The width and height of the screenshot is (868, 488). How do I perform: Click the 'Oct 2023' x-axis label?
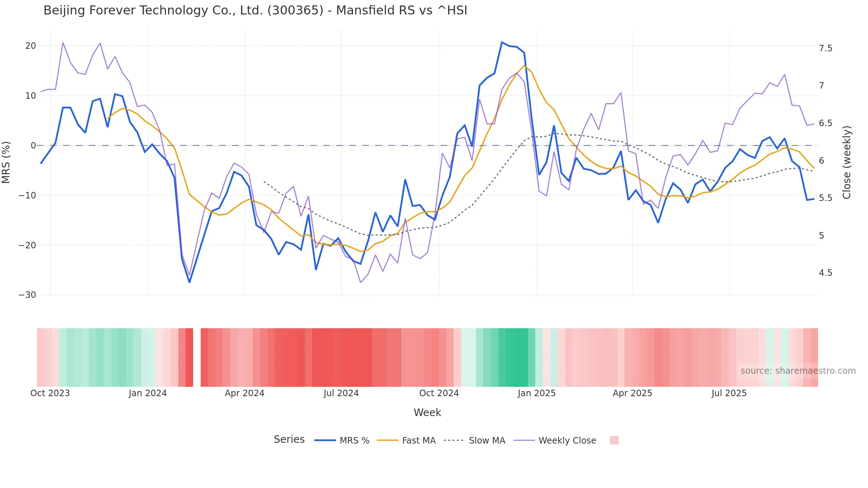click(50, 393)
